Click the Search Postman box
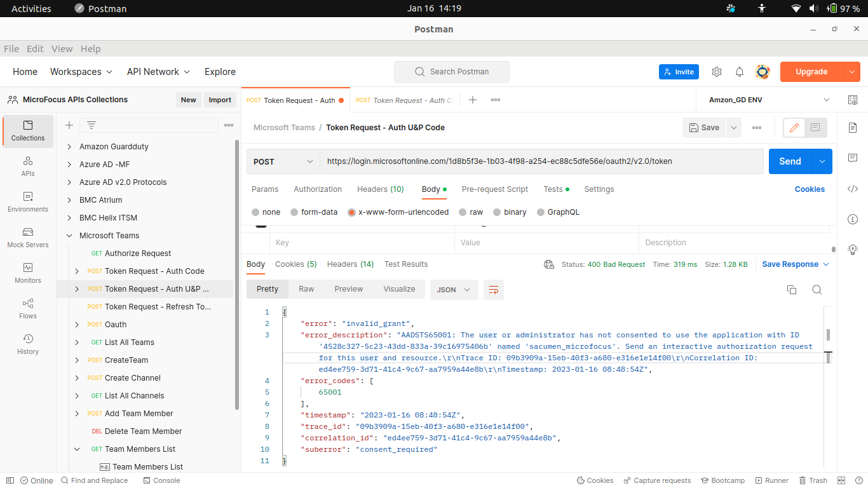This screenshot has height=488, width=868. (x=452, y=72)
